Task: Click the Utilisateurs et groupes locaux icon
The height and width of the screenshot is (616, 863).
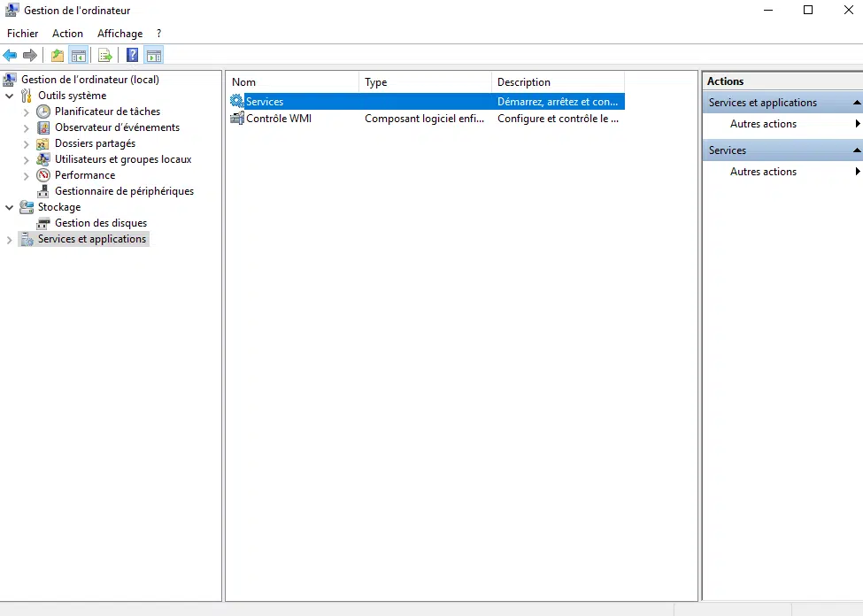Action: tap(43, 159)
